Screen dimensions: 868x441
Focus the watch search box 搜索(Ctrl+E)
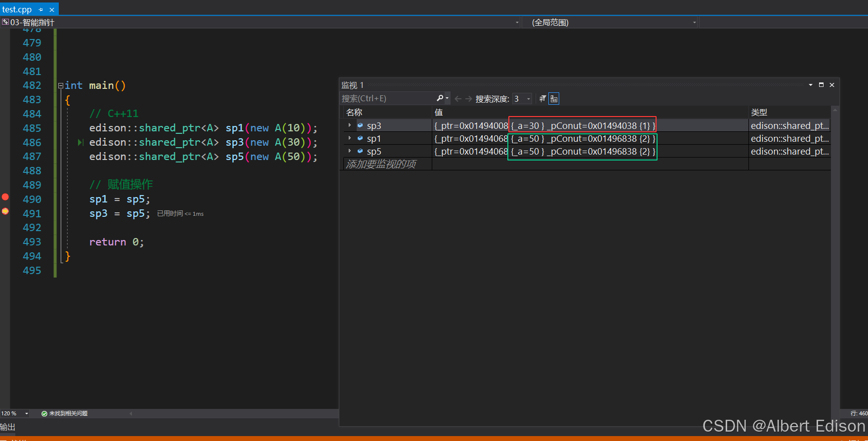(x=388, y=98)
